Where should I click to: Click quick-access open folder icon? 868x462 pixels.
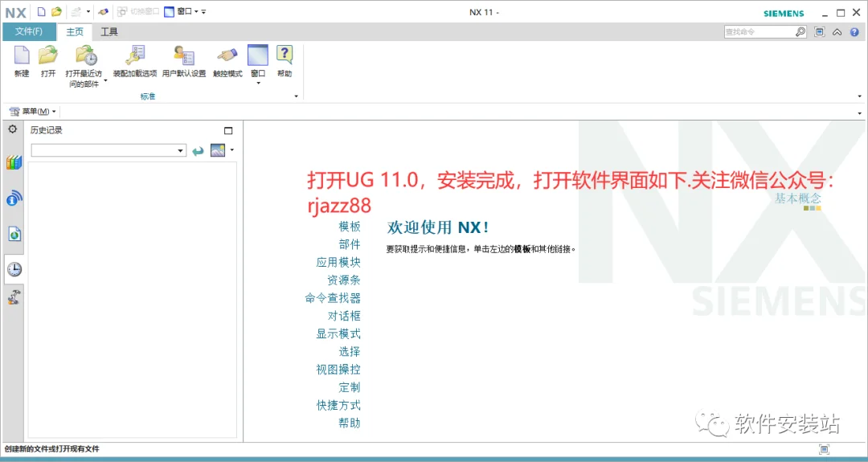click(56, 11)
